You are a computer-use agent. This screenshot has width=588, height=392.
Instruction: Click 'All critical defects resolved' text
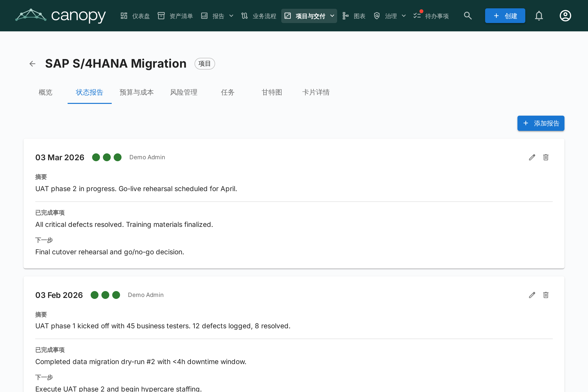click(79, 224)
